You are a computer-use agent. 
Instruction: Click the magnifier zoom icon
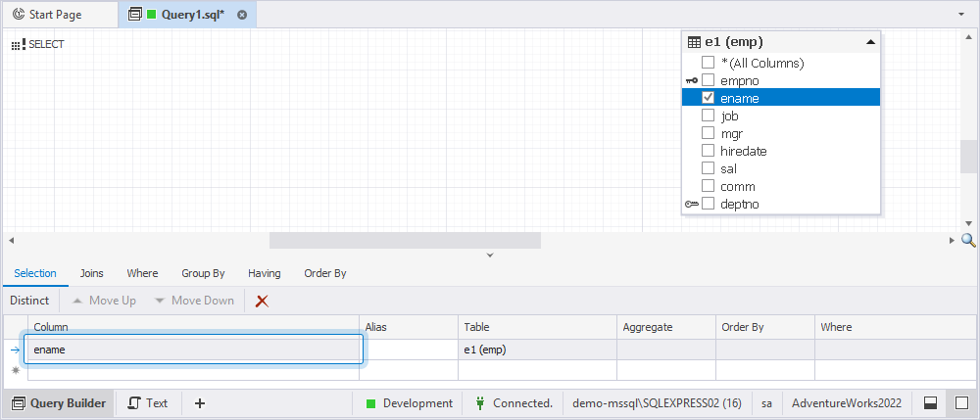click(968, 240)
